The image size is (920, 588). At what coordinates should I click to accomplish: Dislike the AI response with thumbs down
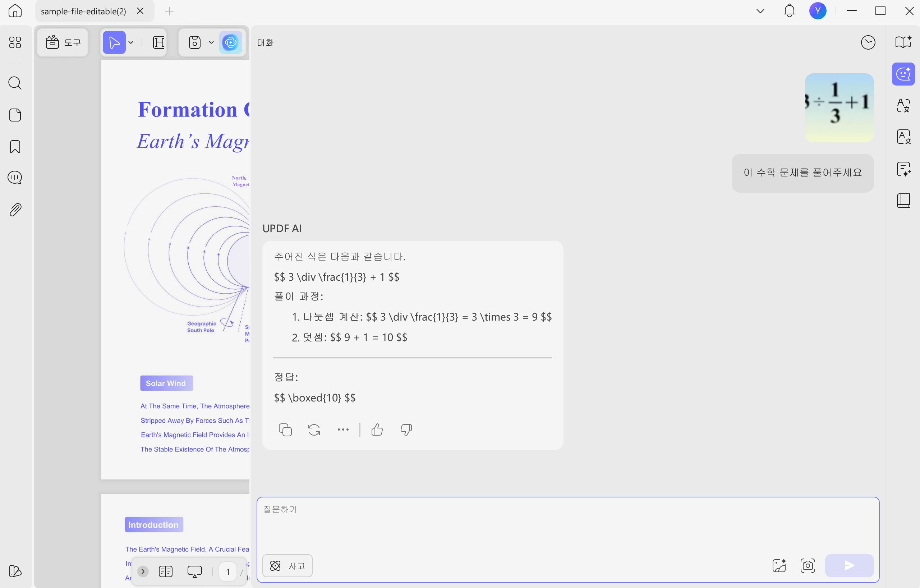(406, 430)
